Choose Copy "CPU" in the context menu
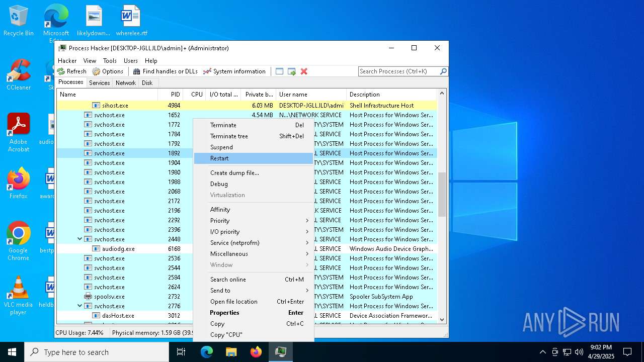 (x=254, y=335)
